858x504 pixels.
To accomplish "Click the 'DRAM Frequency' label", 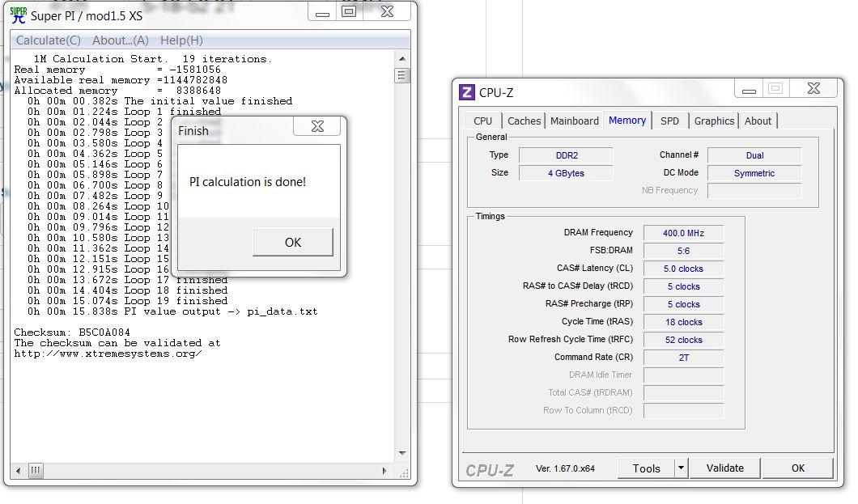I will tap(598, 232).
